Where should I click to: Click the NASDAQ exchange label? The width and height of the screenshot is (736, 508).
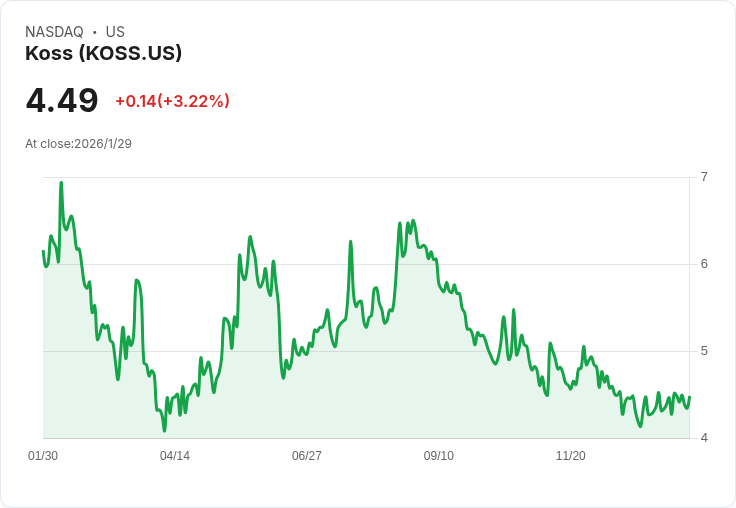pyautogui.click(x=54, y=31)
